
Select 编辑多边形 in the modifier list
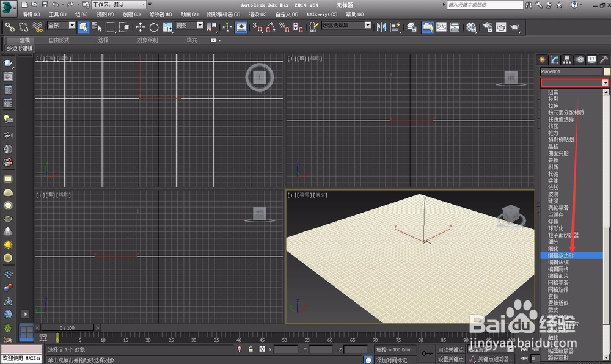(x=571, y=255)
